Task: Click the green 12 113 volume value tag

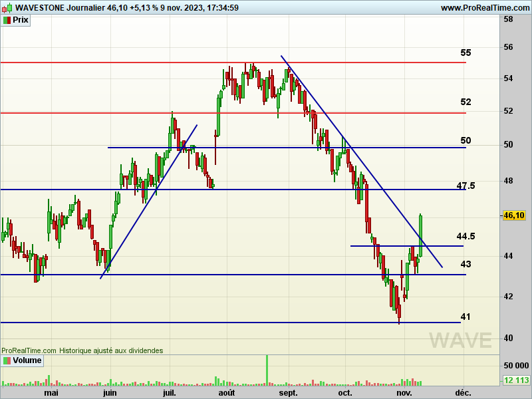Action: click(515, 380)
